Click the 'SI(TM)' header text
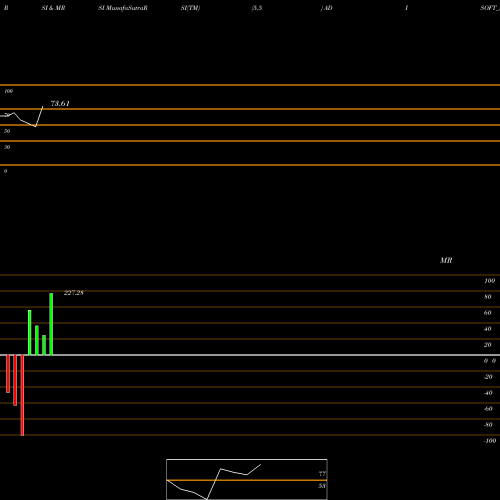The height and width of the screenshot is (500, 500). point(190,8)
